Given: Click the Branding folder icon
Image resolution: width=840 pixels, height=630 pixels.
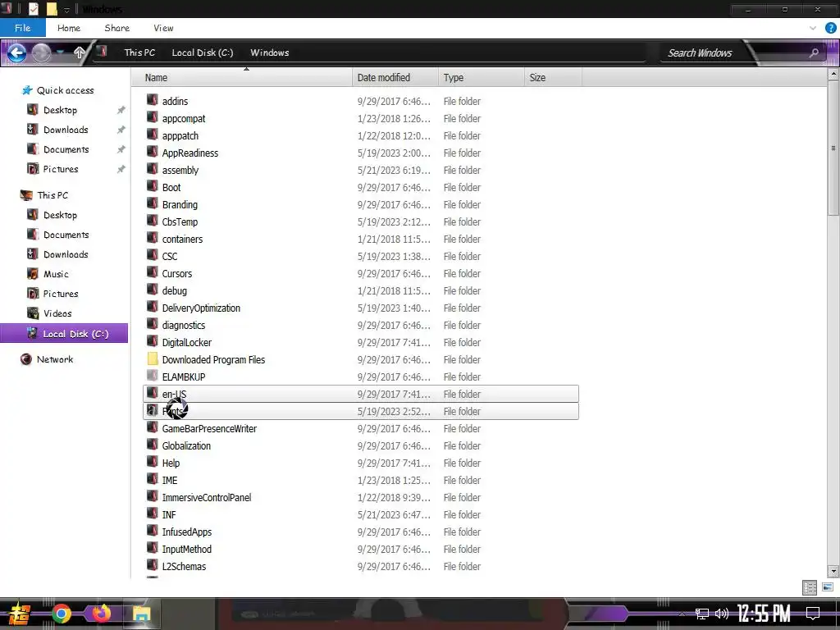Looking at the screenshot, I should pos(152,203).
